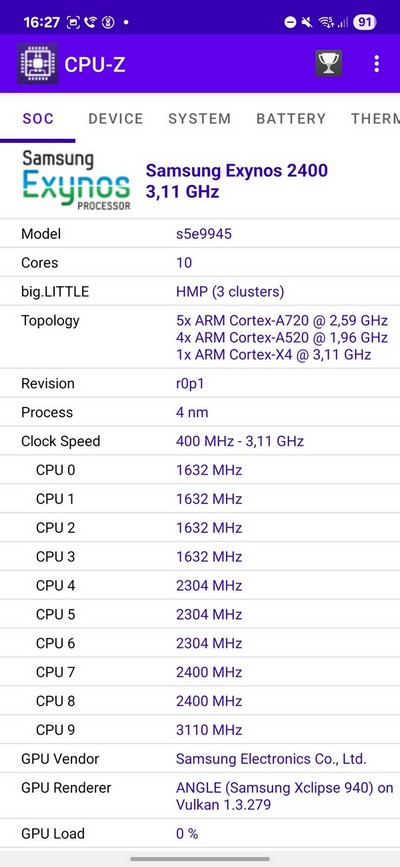Open the trophy icon in the header
The width and height of the screenshot is (400, 867).
pos(329,64)
